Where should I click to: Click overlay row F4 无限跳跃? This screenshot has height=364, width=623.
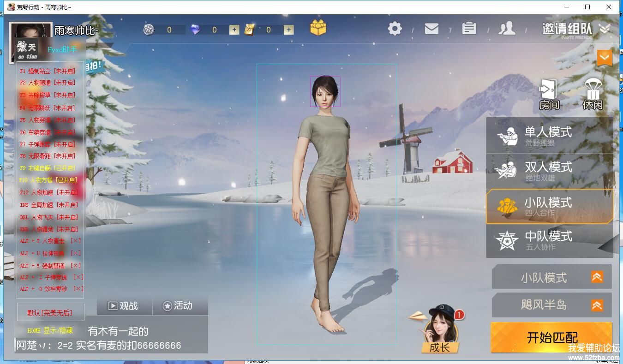pos(47,107)
